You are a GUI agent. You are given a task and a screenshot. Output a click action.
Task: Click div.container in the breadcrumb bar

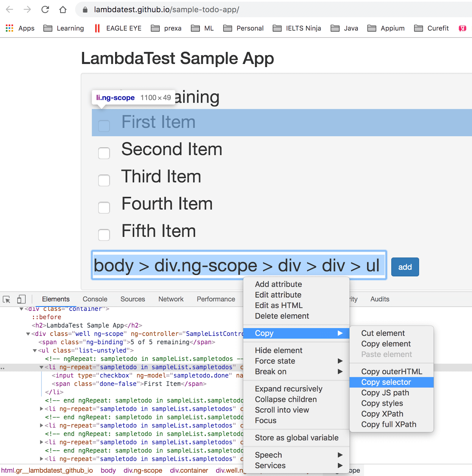pos(189,470)
